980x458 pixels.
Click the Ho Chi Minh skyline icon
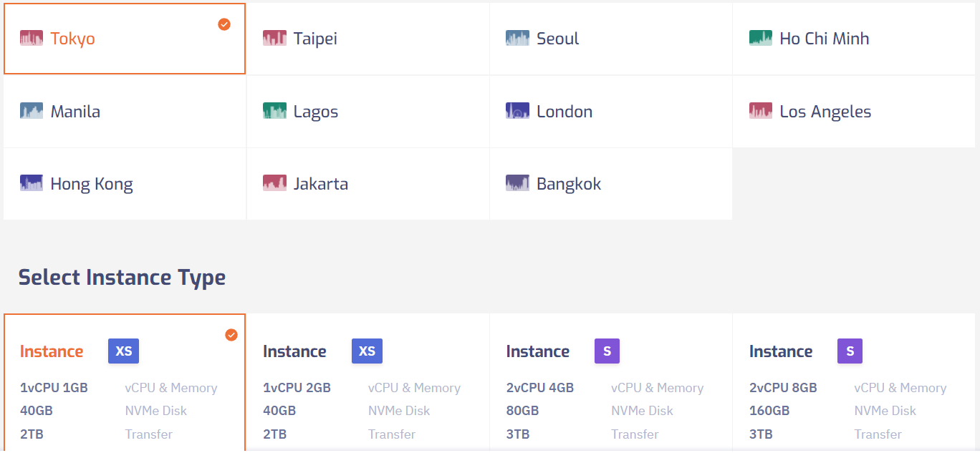[760, 38]
